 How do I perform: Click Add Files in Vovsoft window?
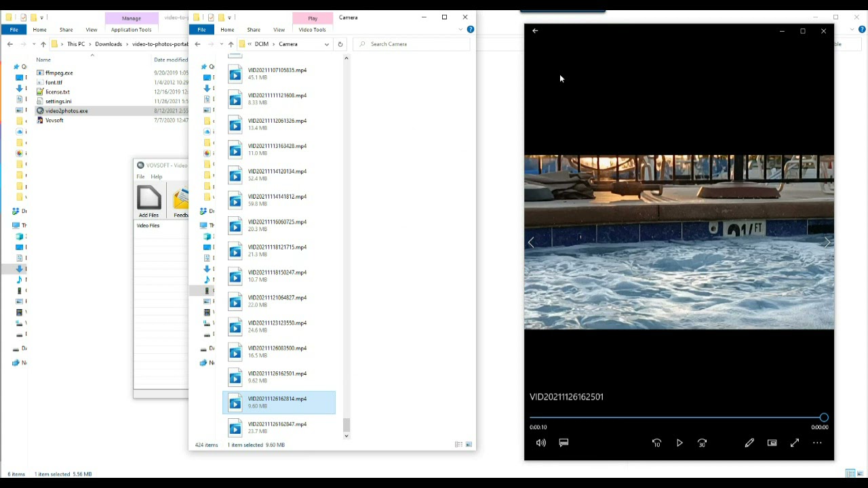(x=149, y=201)
